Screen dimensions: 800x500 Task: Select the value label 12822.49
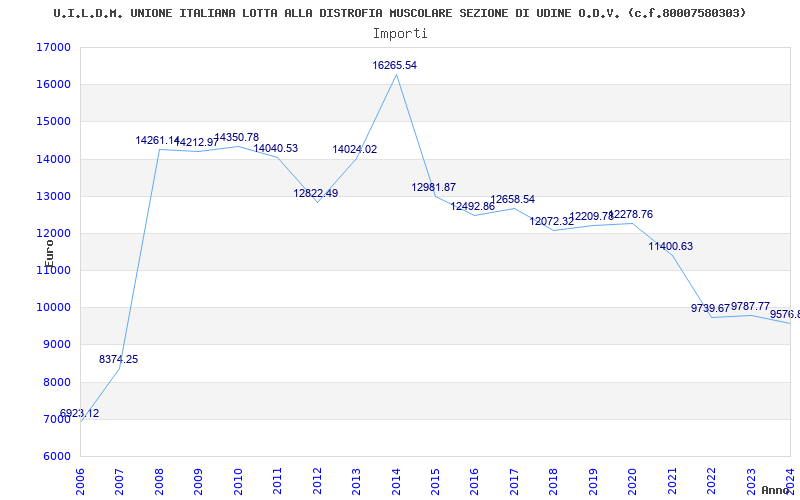315,193
